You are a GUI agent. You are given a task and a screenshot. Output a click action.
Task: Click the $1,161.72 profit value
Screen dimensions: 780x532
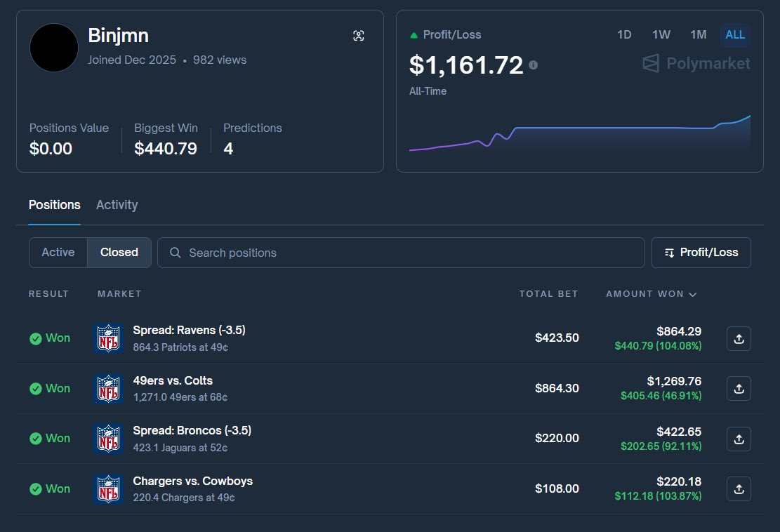coord(466,65)
